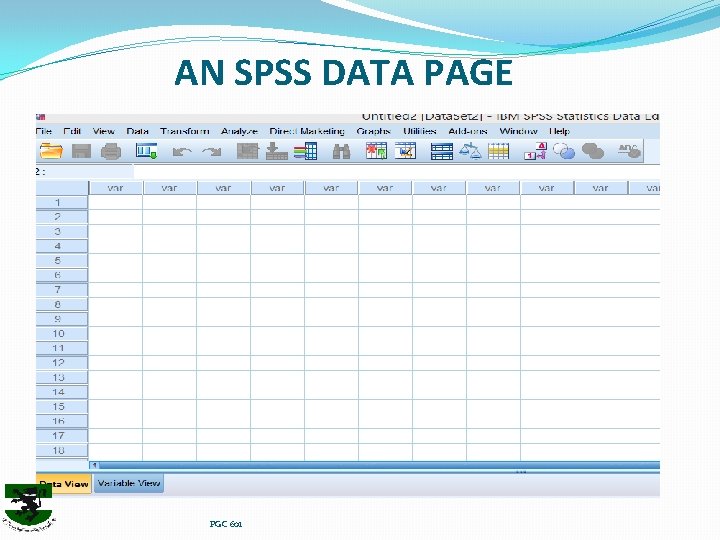The width and height of the screenshot is (720, 540).
Task: Select row header 4
Action: coord(62,246)
